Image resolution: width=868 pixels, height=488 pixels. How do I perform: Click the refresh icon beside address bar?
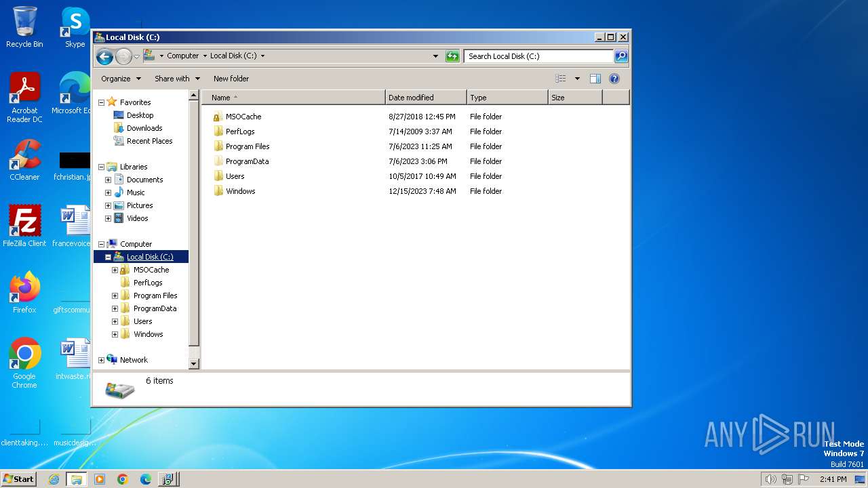[x=452, y=56]
